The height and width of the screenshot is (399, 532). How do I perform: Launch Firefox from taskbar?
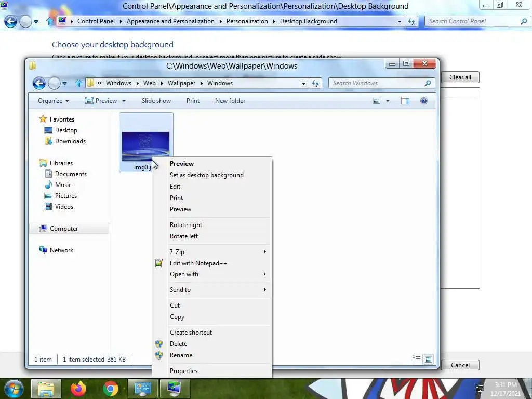click(78, 389)
